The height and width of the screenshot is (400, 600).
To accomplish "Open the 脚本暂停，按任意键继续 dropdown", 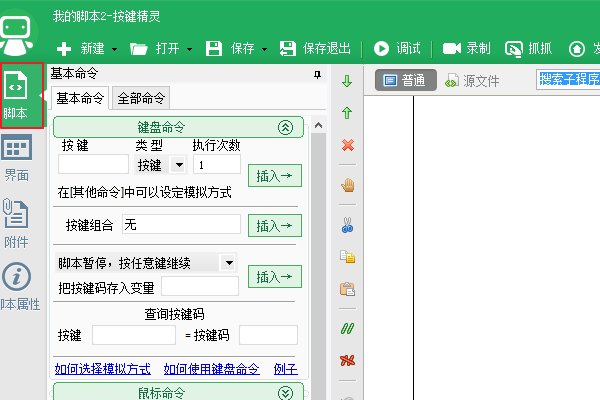I will tap(229, 263).
